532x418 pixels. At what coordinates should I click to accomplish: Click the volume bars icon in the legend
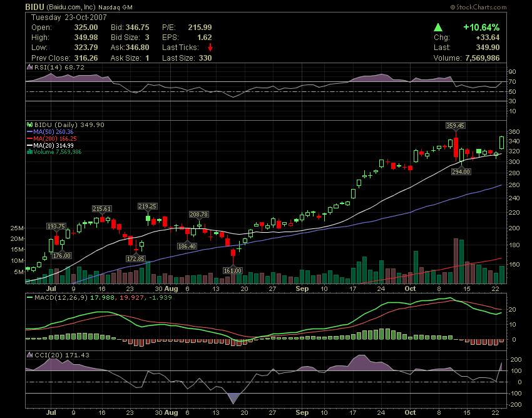pyautogui.click(x=29, y=151)
